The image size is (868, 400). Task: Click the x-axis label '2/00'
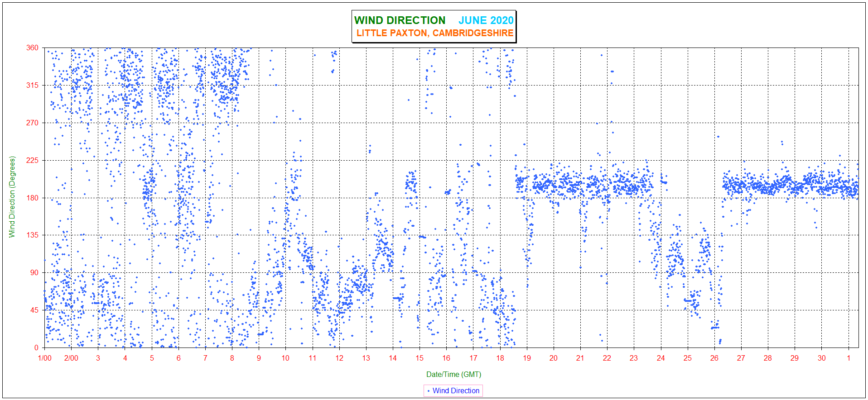point(71,358)
